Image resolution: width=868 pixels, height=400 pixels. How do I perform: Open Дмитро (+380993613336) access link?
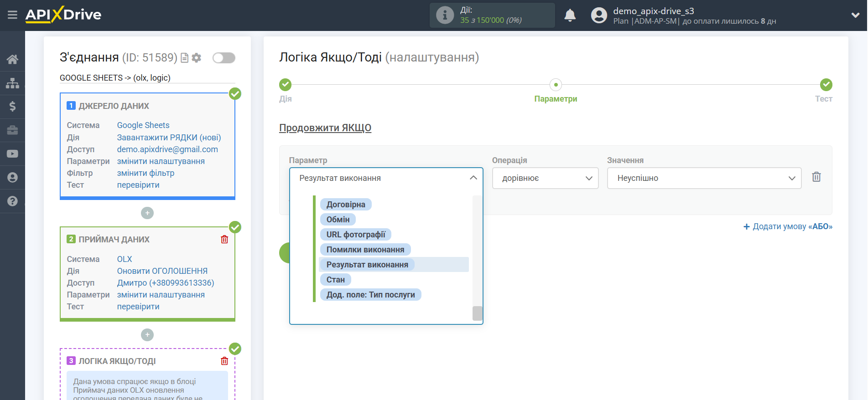[166, 283]
